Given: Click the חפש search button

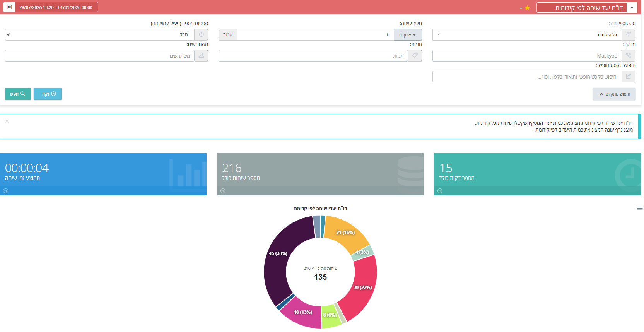Looking at the screenshot, I should click(x=18, y=94).
